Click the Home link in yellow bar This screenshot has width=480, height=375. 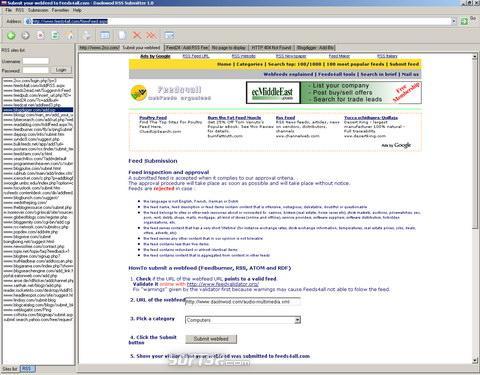click(224, 64)
